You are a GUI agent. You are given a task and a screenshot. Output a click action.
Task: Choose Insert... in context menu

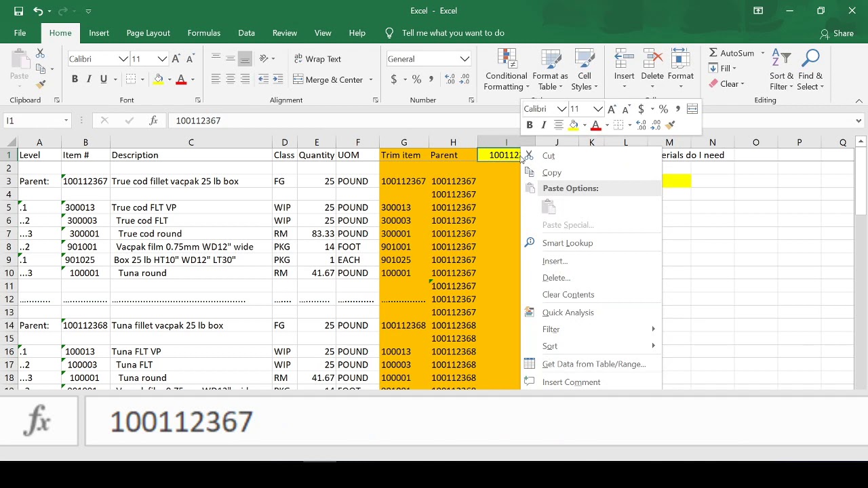[x=591, y=261]
